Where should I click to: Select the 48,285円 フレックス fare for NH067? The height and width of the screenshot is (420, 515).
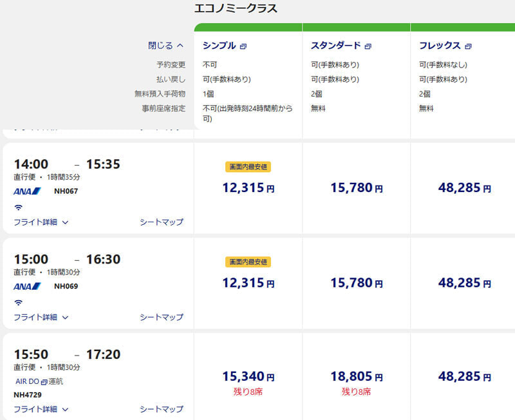click(464, 188)
